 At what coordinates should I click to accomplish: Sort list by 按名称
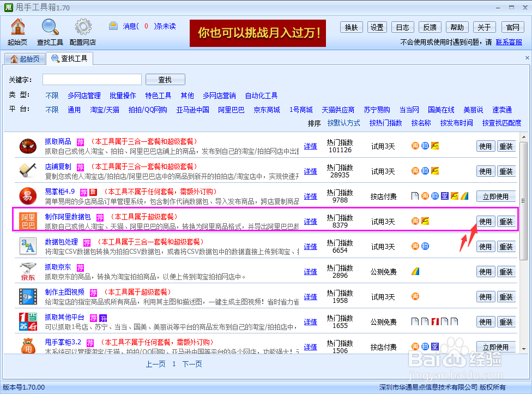click(421, 123)
